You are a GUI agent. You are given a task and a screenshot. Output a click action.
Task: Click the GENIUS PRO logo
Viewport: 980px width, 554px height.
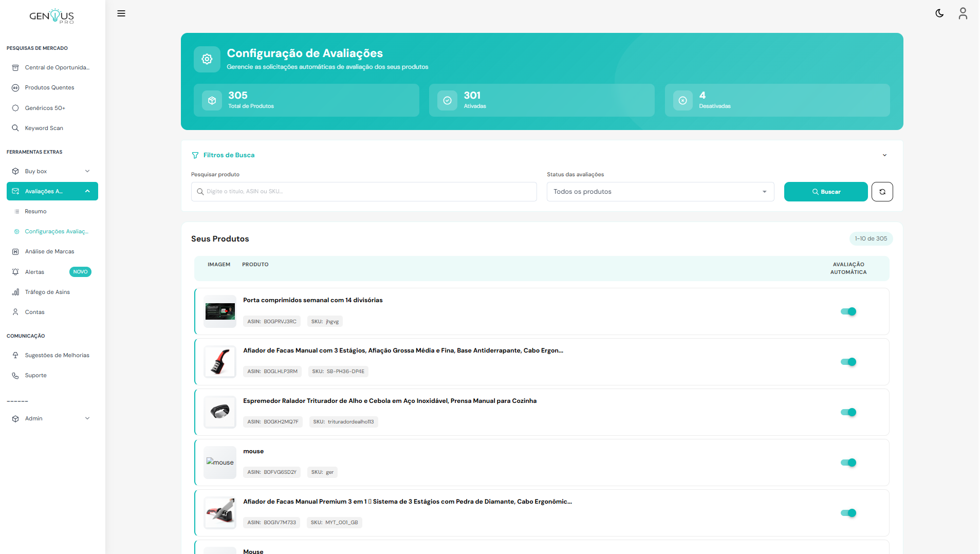(x=52, y=16)
